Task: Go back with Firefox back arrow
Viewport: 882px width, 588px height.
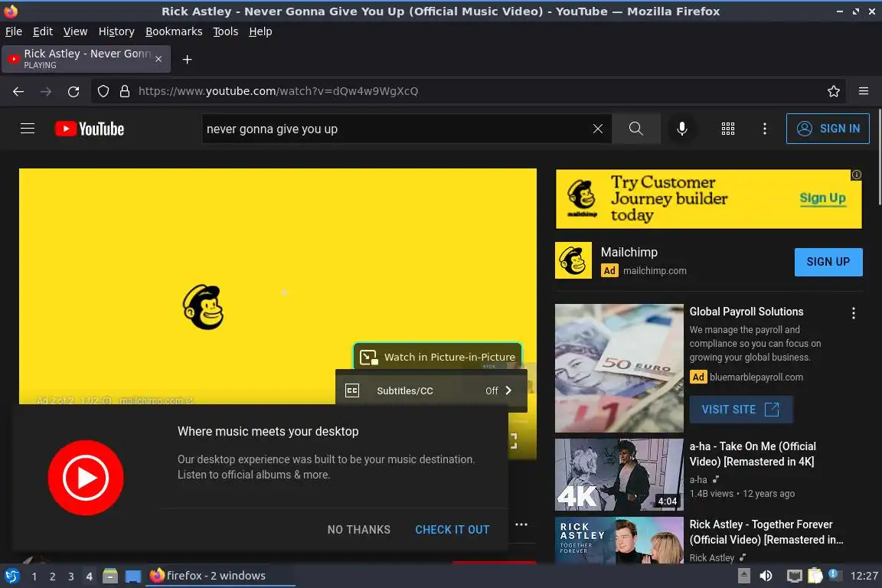Action: (x=18, y=91)
